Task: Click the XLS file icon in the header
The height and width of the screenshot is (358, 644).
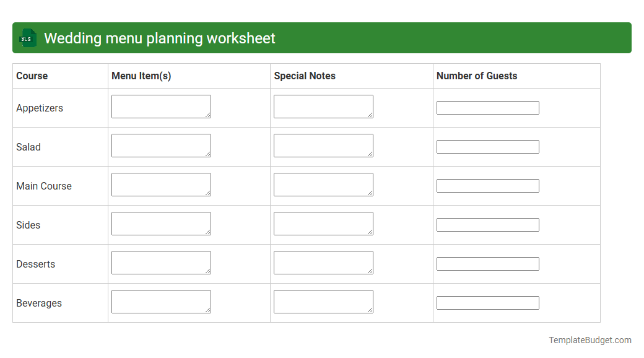Action: click(27, 38)
